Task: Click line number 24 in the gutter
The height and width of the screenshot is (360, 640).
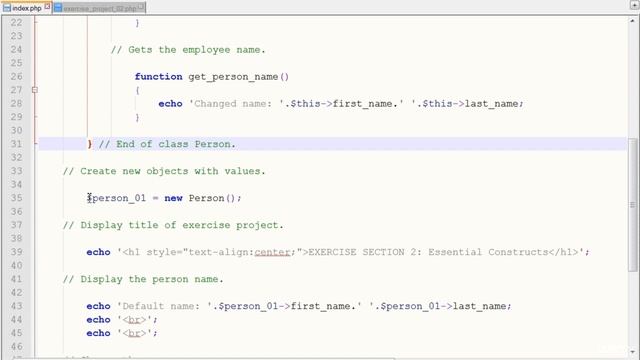Action: click(16, 49)
